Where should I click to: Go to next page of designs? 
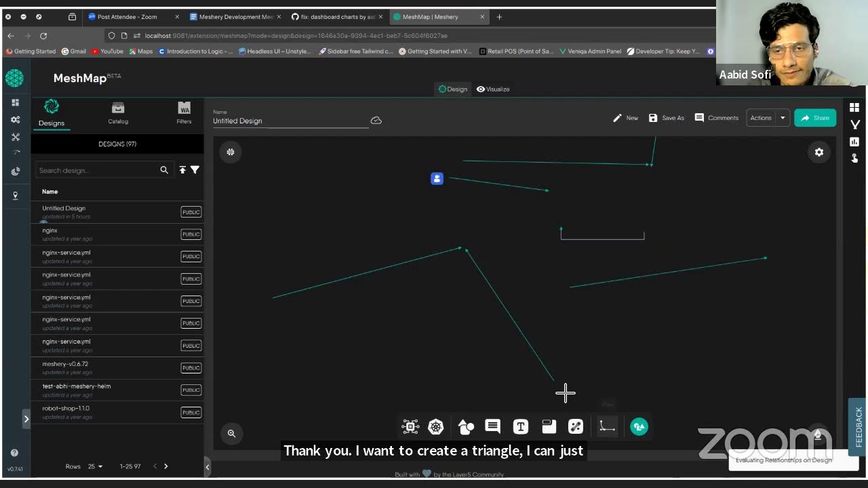click(x=165, y=466)
